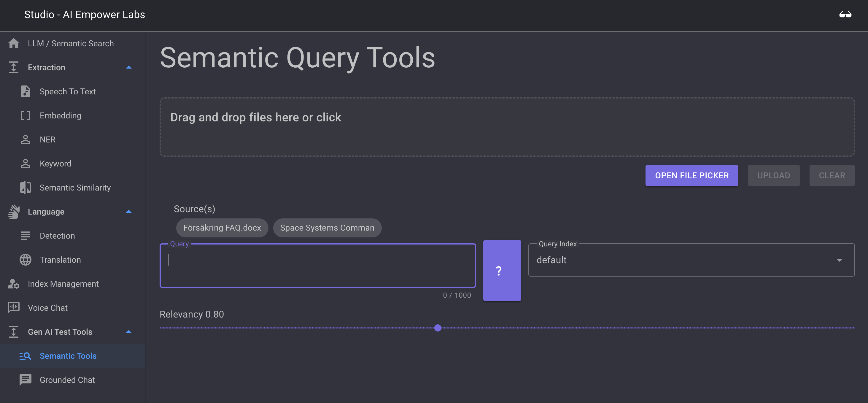Collapse the Extraction section
The width and height of the screenshot is (868, 403).
(128, 67)
